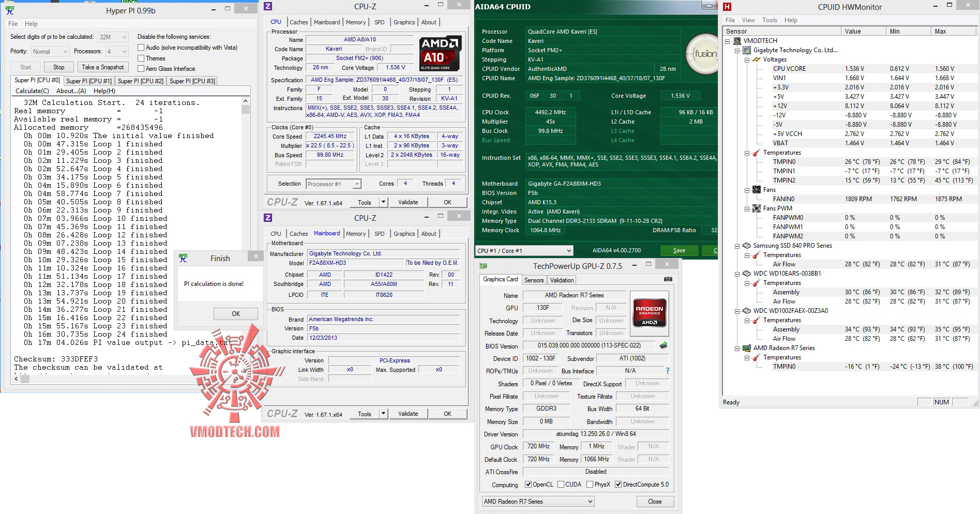Open the Processor #1 selection dropdown in CPU-Z

click(333, 184)
